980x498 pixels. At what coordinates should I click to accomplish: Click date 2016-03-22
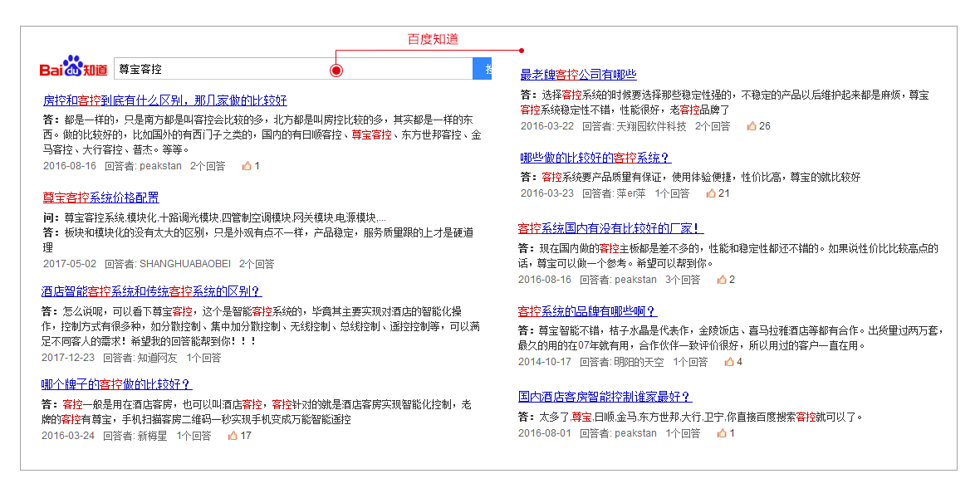tap(546, 125)
